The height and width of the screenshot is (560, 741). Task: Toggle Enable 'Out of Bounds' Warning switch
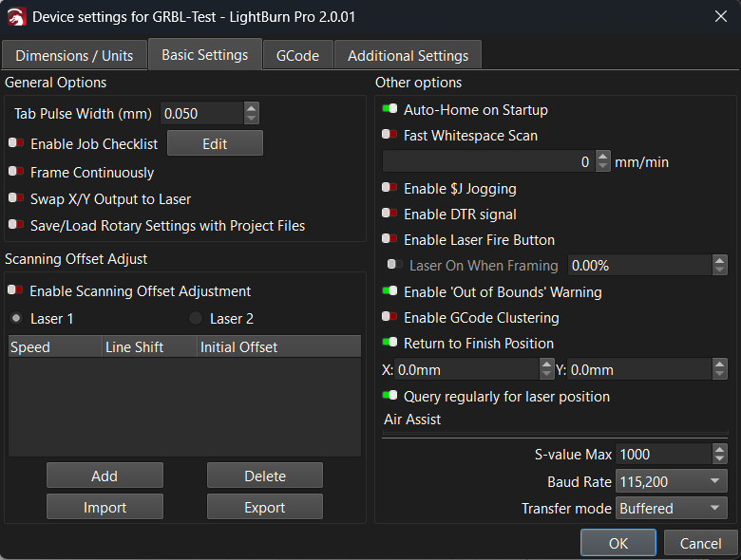(389, 290)
